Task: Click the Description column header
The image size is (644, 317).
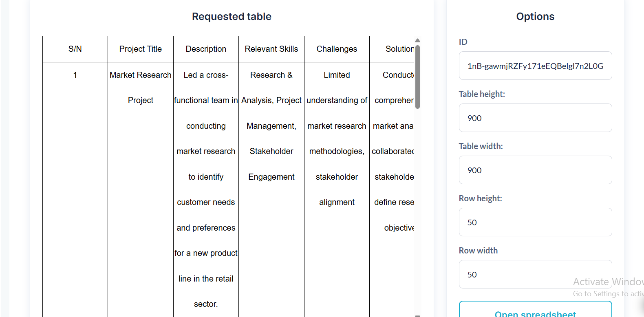Action: tap(206, 49)
